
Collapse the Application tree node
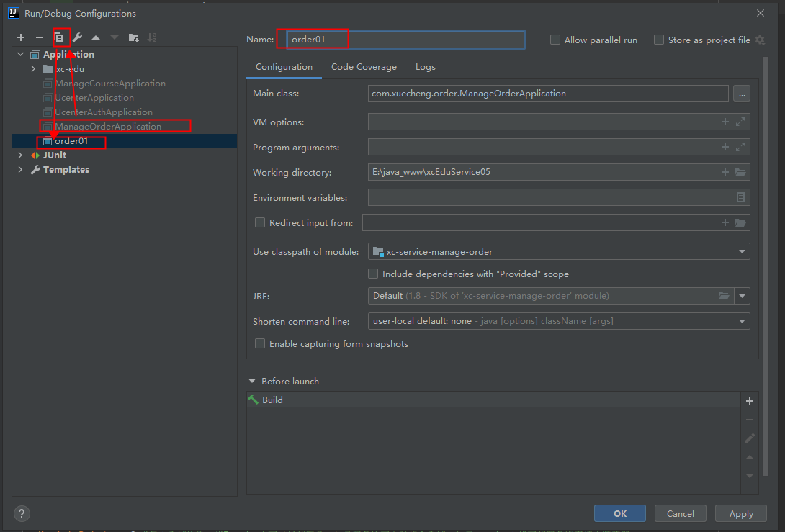tap(21, 54)
